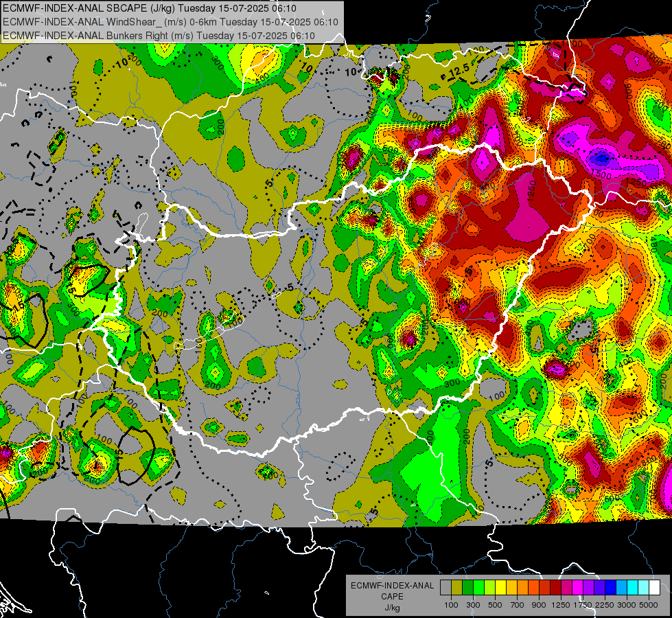Click the olive legend color swatch
This screenshot has width=672, height=618.
coord(457,588)
